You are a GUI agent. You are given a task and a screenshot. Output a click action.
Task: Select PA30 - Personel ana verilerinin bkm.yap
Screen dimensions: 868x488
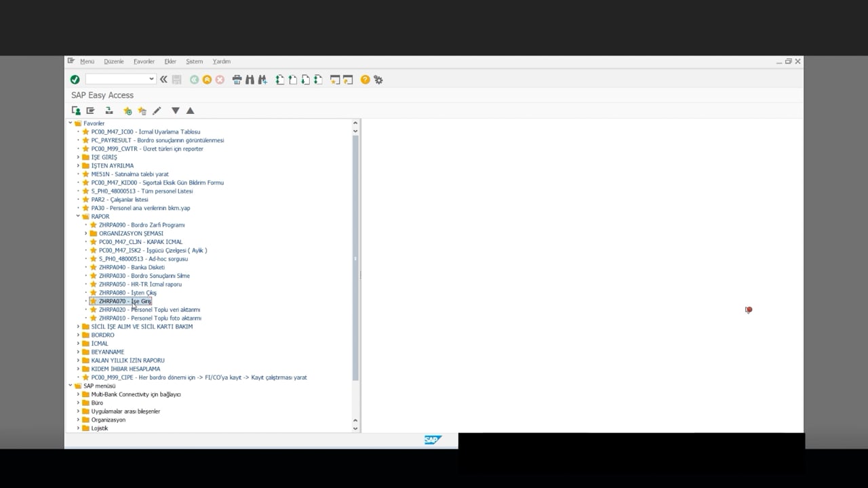(141, 208)
